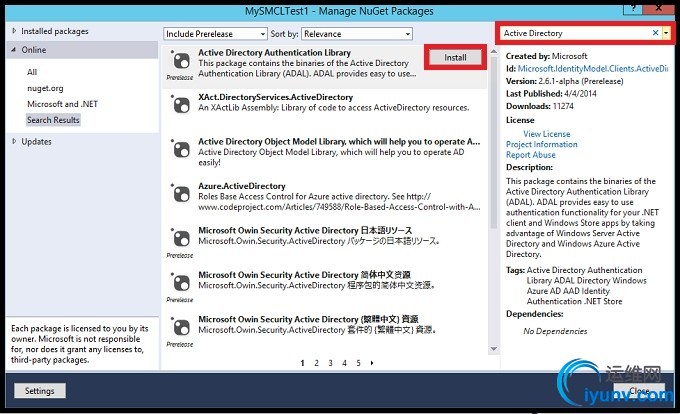Screen dimensions: 680x414
Task: Open the search box dropdown arrow
Action: pos(666,33)
